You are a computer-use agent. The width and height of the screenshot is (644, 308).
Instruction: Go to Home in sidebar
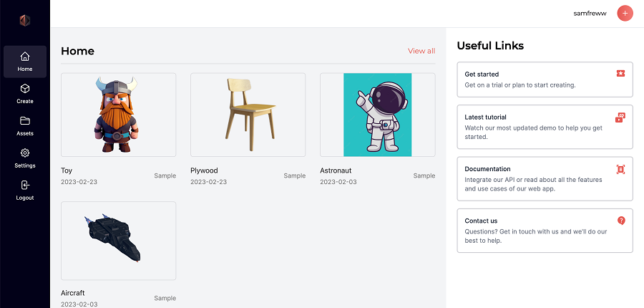[25, 62]
